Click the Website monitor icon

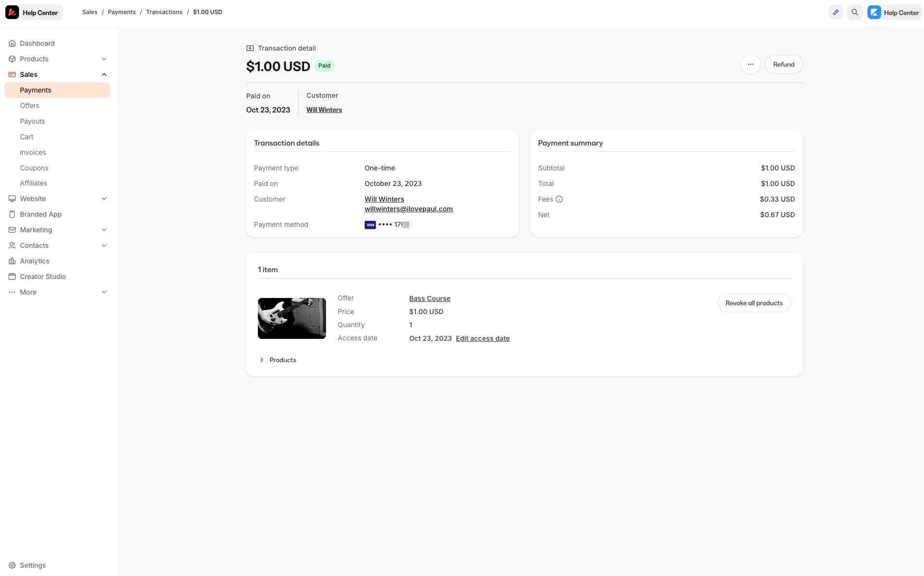[x=12, y=199]
